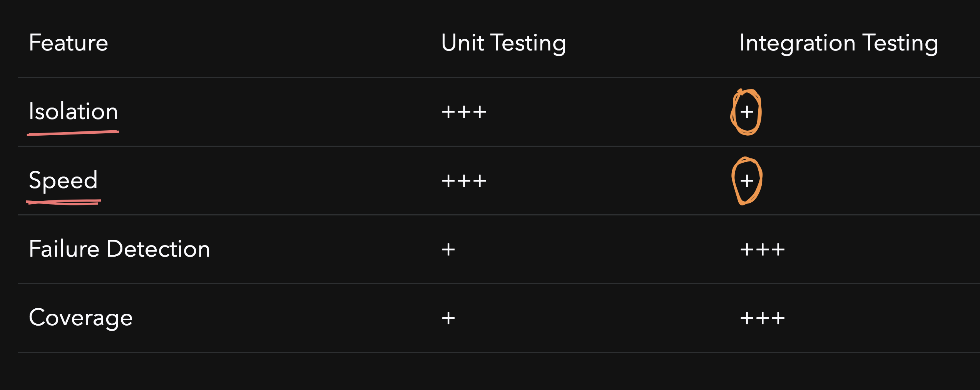The height and width of the screenshot is (390, 980).
Task: Click first plus in Unit Testing Speed rating
Action: point(448,181)
